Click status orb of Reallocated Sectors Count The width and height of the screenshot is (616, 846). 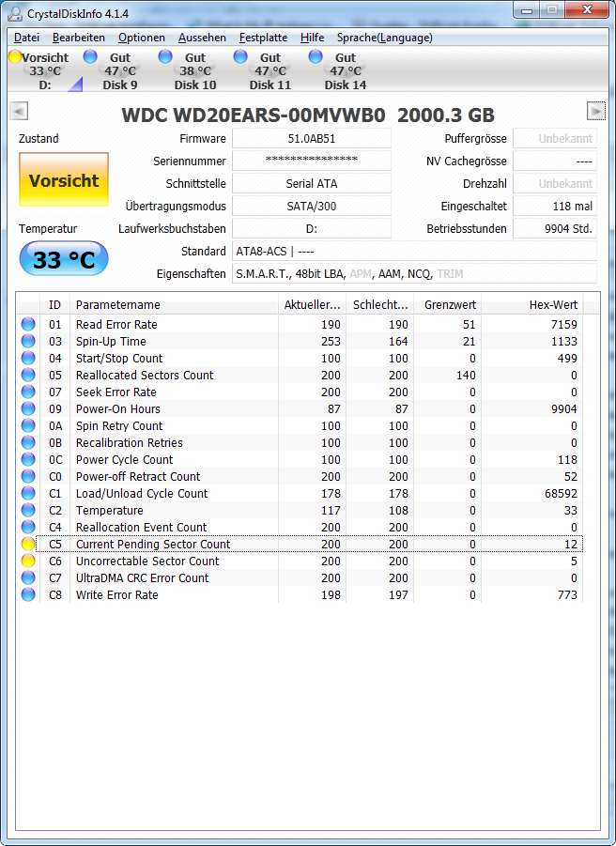28,375
